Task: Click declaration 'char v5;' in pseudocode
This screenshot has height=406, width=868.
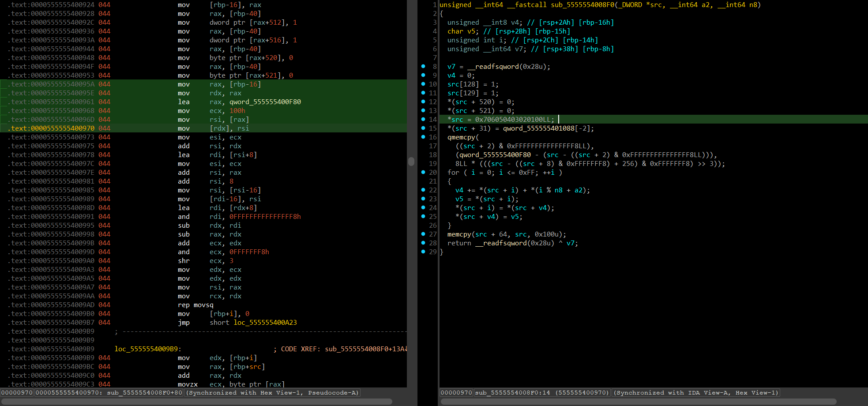Action: click(463, 31)
